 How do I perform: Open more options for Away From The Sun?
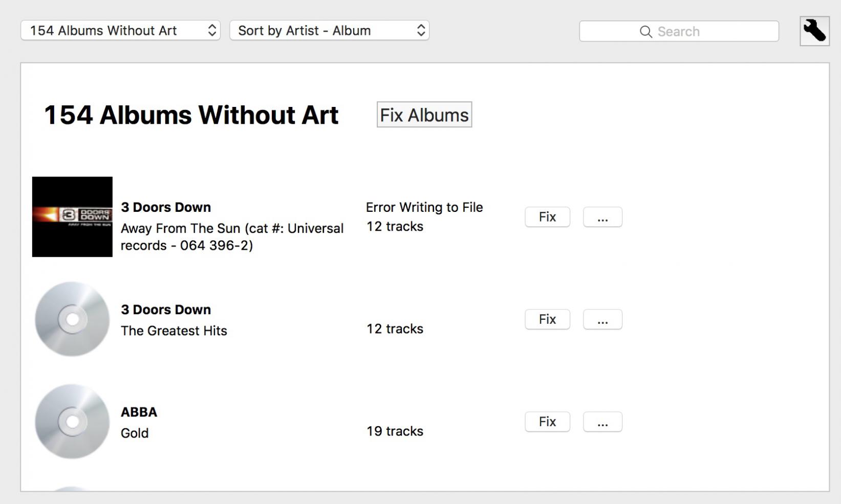coord(602,217)
